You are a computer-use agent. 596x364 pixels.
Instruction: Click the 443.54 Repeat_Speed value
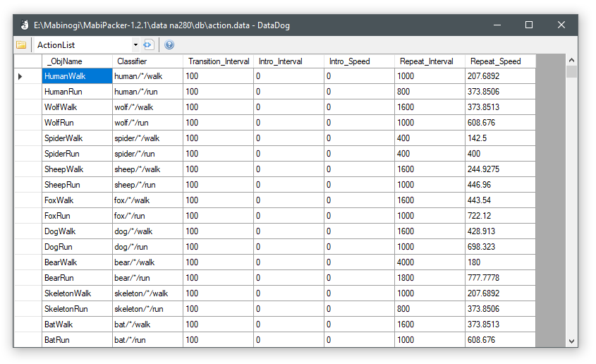pyautogui.click(x=500, y=200)
